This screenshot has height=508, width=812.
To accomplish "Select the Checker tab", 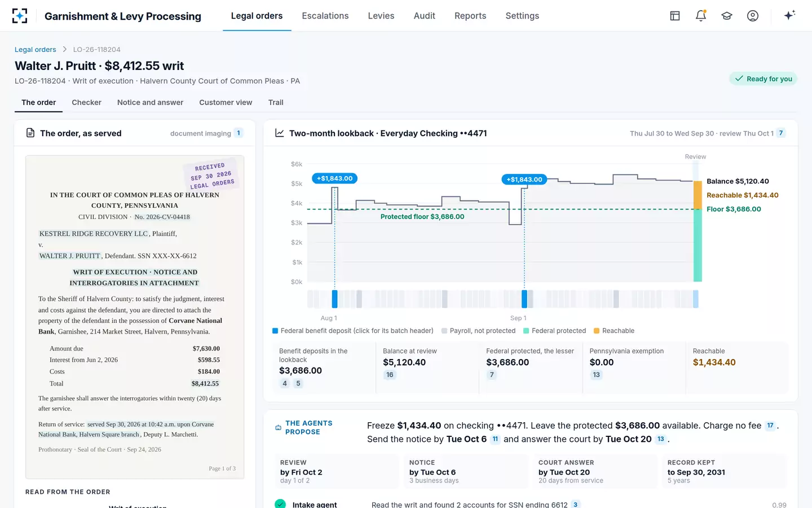I will tap(86, 103).
